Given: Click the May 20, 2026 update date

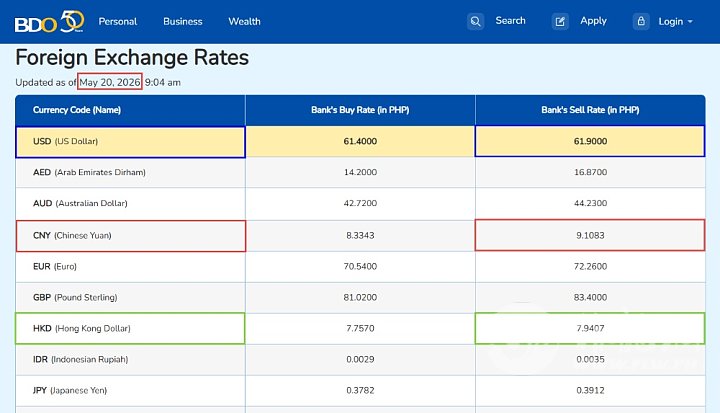Looking at the screenshot, I should click(x=110, y=82).
